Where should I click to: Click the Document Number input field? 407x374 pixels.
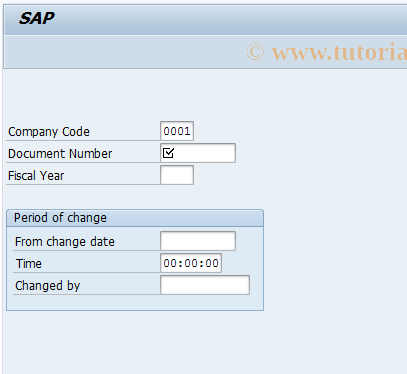(198, 153)
